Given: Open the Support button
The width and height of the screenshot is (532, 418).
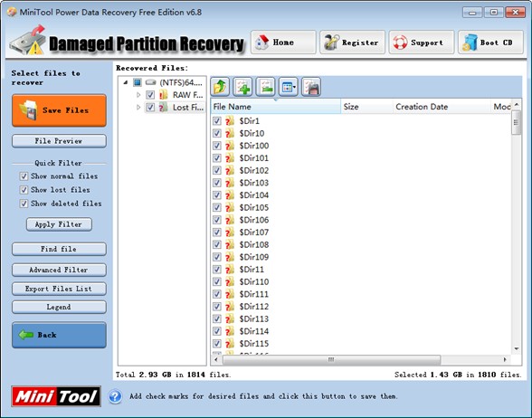Looking at the screenshot, I should tap(422, 43).
